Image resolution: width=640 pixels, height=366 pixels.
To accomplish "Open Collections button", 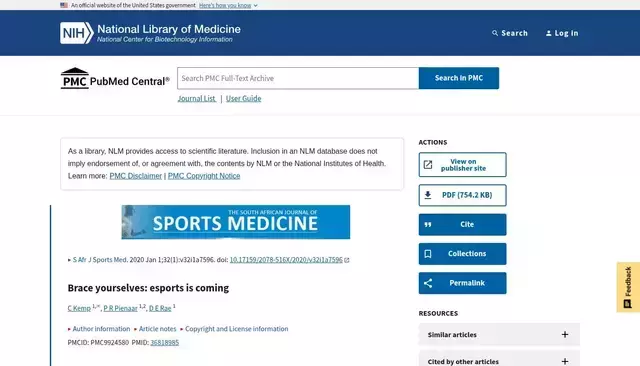I will pos(462,254).
